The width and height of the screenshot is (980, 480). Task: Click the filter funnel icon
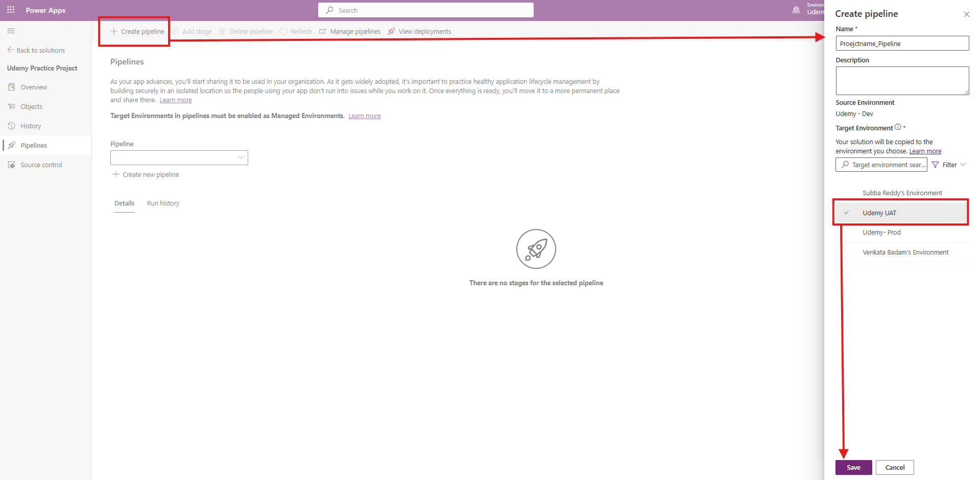tap(936, 165)
